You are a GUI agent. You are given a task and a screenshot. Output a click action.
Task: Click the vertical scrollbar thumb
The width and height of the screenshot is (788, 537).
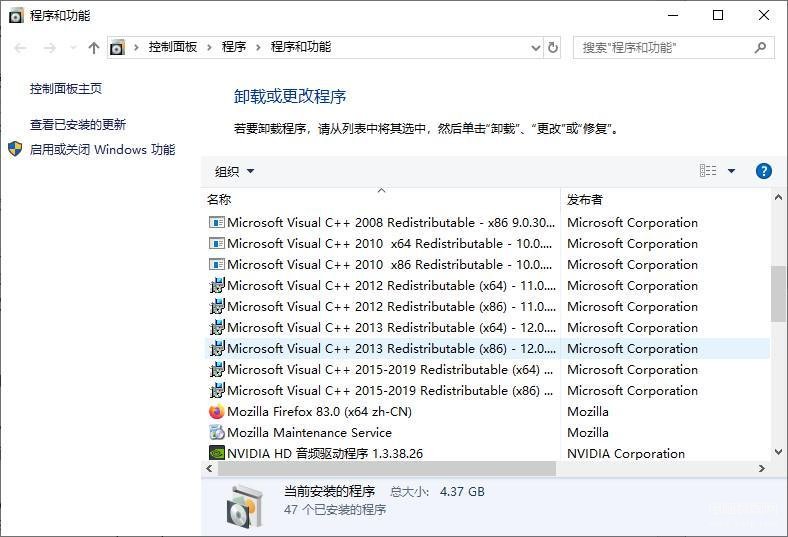778,294
